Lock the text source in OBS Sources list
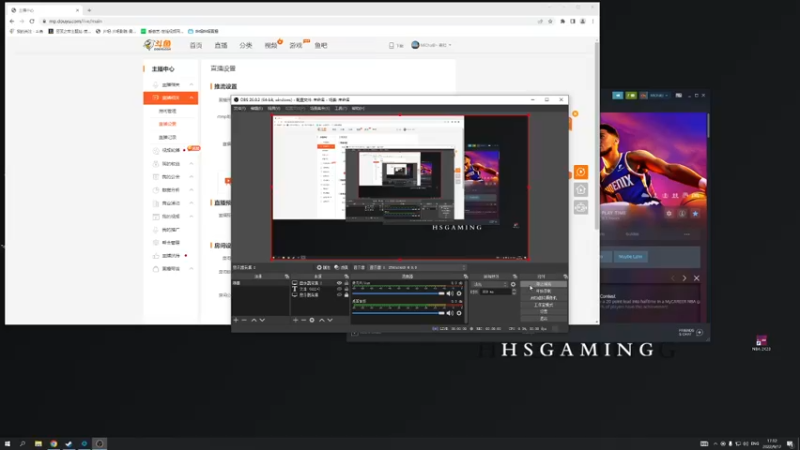800x450 pixels. point(346,289)
